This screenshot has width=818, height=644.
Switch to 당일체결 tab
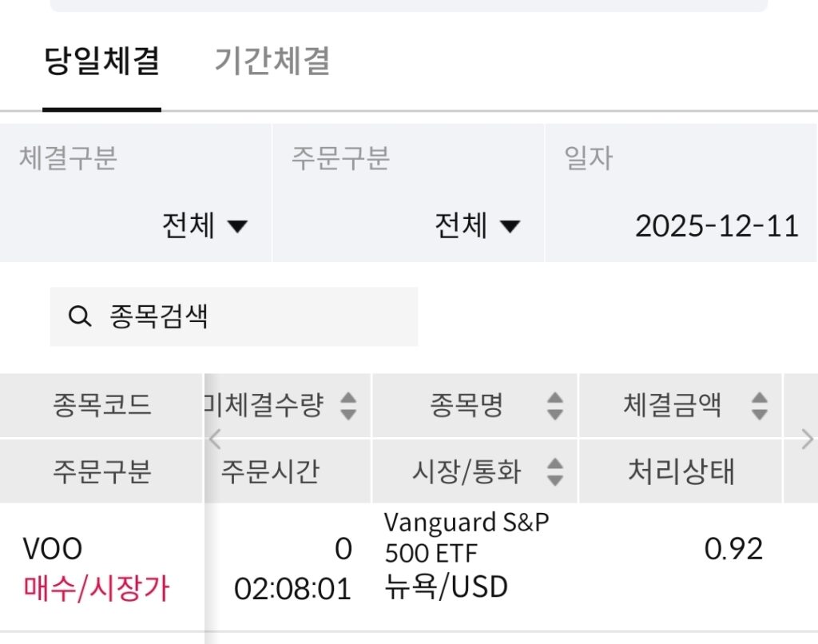tap(101, 62)
